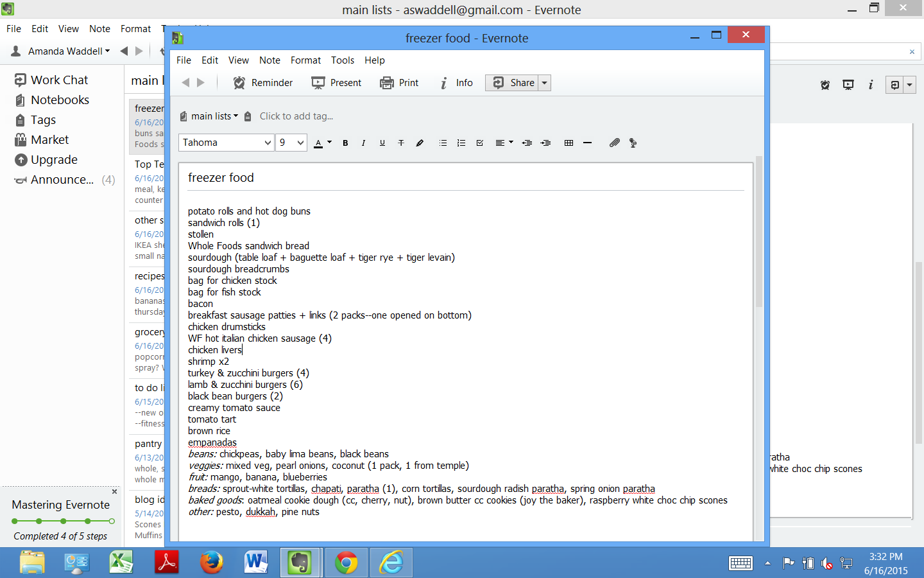Open the Tahoma font family dropdown
The width and height of the screenshot is (924, 578).
click(268, 143)
